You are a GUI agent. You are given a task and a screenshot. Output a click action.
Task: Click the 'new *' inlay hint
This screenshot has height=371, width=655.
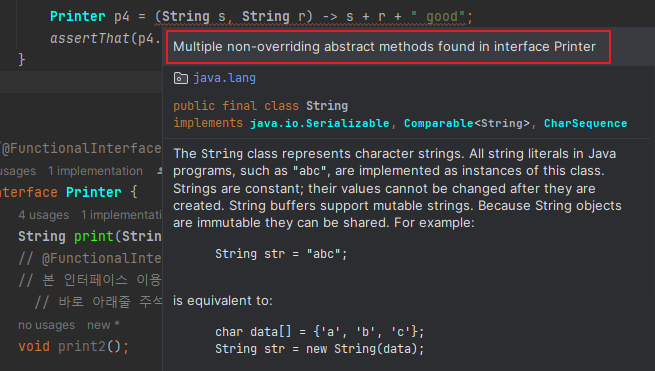point(103,325)
